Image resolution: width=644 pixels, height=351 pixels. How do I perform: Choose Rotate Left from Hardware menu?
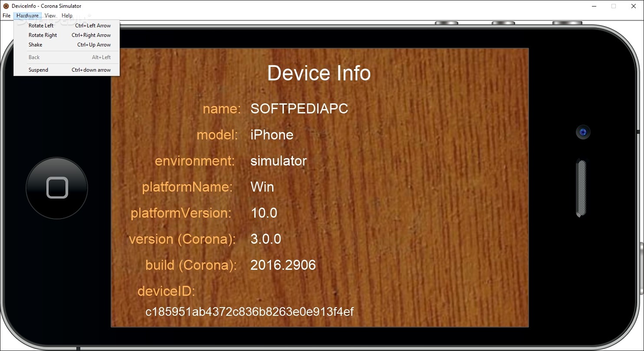tap(66, 26)
